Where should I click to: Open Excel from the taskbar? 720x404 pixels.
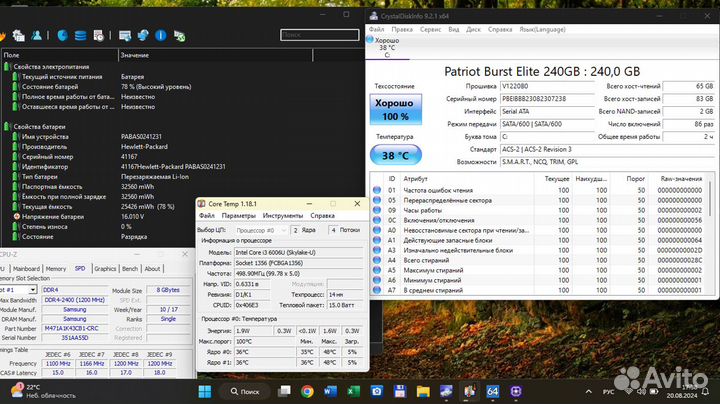coord(353,391)
